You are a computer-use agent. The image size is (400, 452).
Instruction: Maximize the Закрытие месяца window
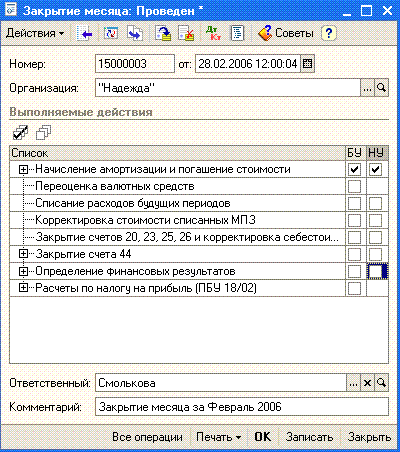367,10
